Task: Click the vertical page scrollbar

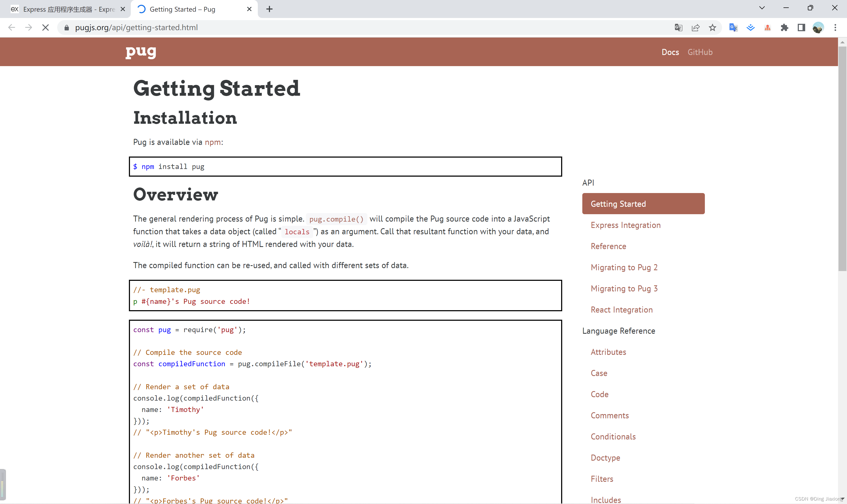Action: [842, 160]
